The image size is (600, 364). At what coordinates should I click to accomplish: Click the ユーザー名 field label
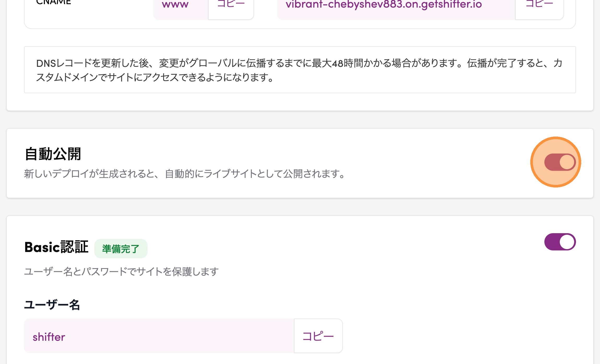[52, 305]
